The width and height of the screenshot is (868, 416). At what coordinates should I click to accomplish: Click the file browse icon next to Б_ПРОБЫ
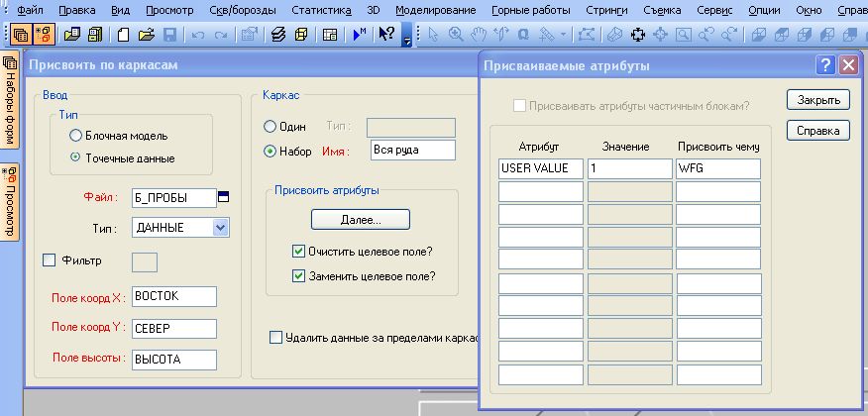tap(223, 196)
